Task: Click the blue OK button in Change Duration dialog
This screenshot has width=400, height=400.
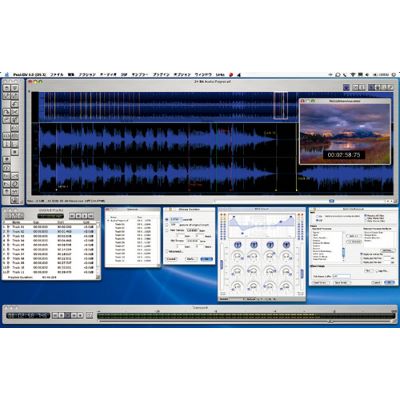Action: (x=206, y=259)
